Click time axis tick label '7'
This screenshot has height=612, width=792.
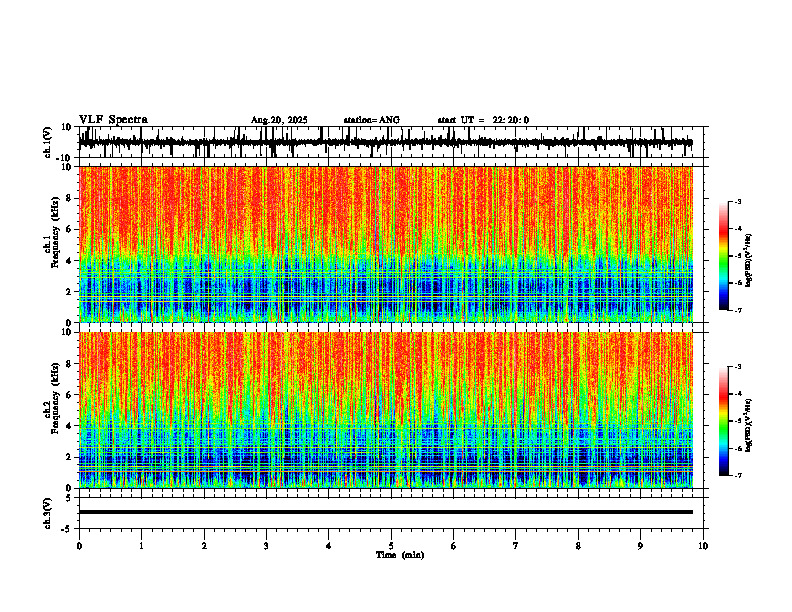pos(516,546)
